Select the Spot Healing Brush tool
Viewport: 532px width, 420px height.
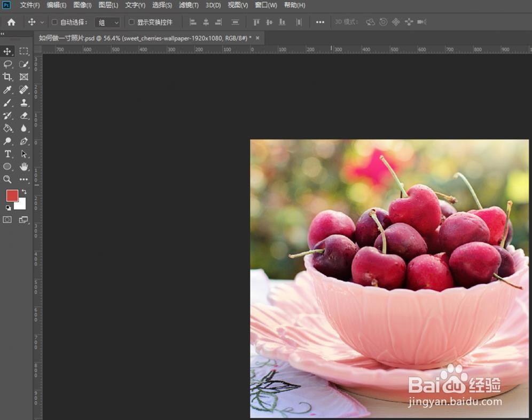click(24, 90)
